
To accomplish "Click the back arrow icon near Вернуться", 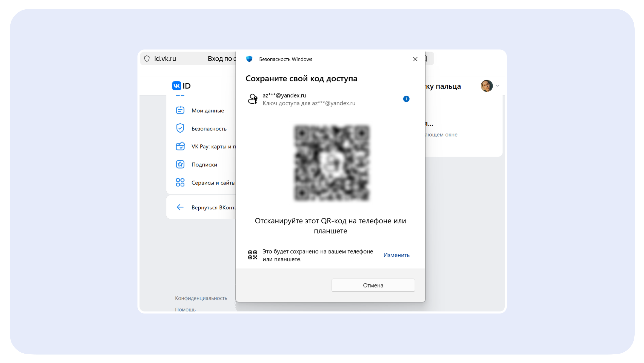I will coord(180,207).
